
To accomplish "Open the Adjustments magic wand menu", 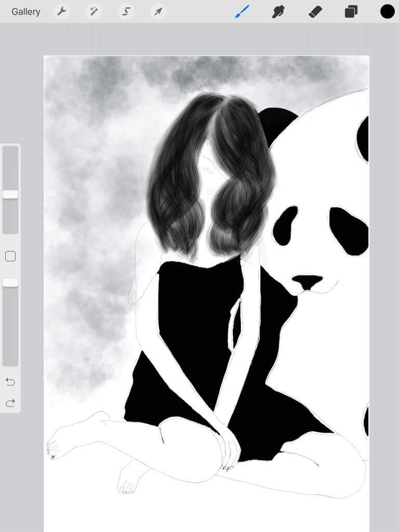I will [94, 11].
